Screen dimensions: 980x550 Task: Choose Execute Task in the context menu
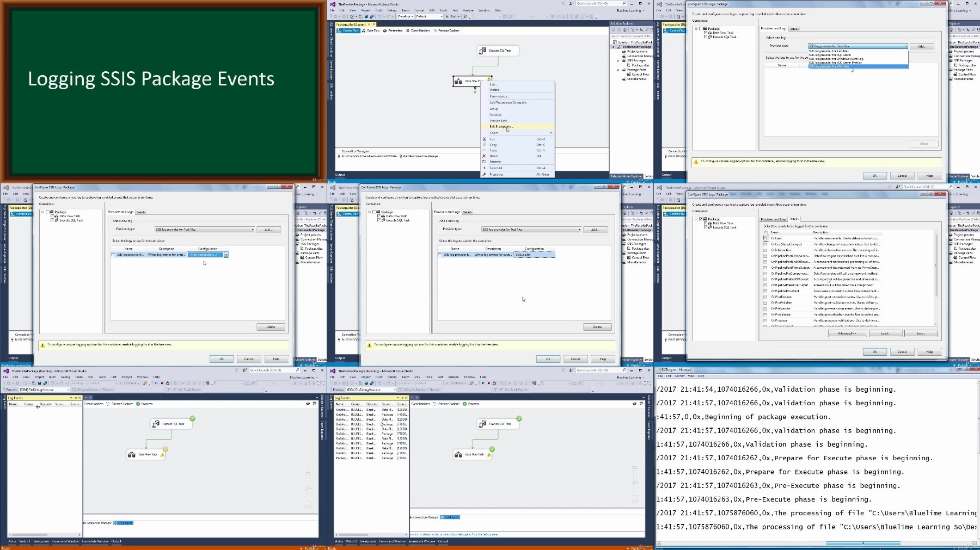pyautogui.click(x=517, y=121)
